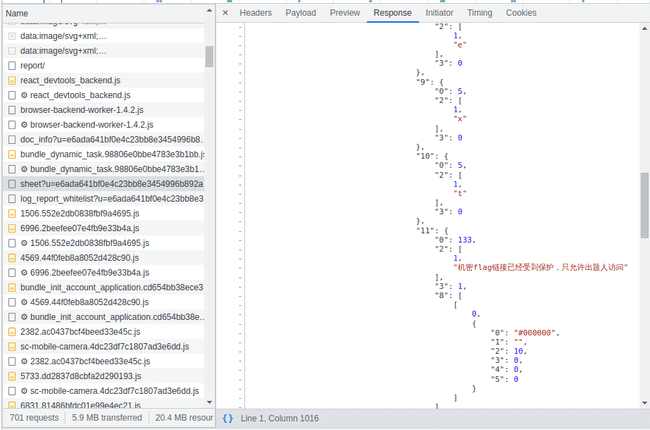Click orange icon of bundle_init_account_application.cd654bb38ece3 row
The height and width of the screenshot is (430, 650).
pos(12,287)
